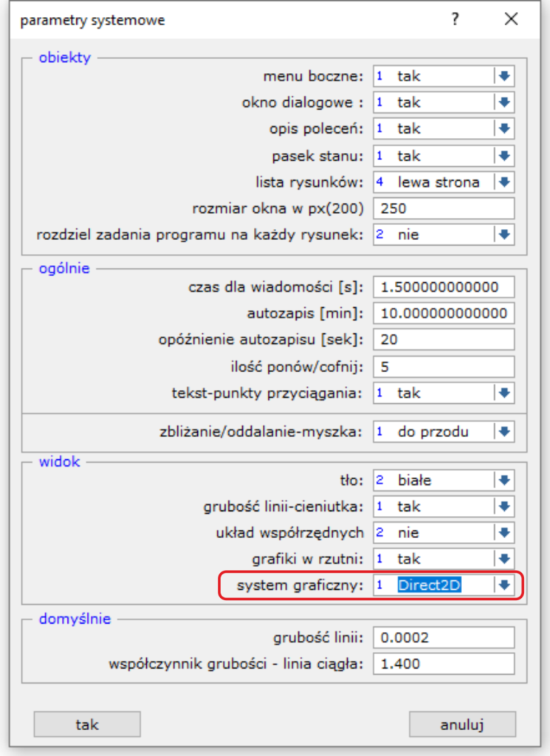Expand 'rozdziel zadania programu' dropdown
550x756 pixels.
click(504, 235)
